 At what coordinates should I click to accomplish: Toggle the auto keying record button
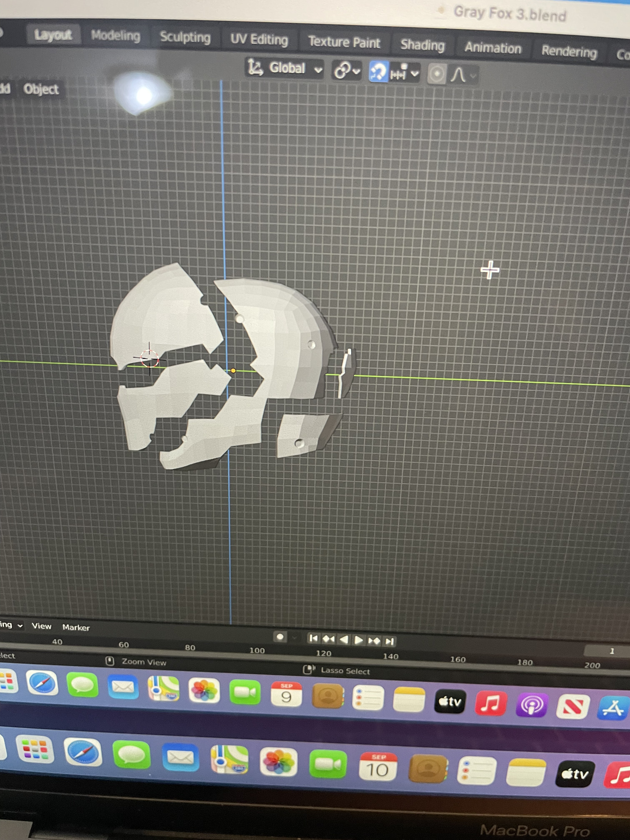(x=280, y=637)
